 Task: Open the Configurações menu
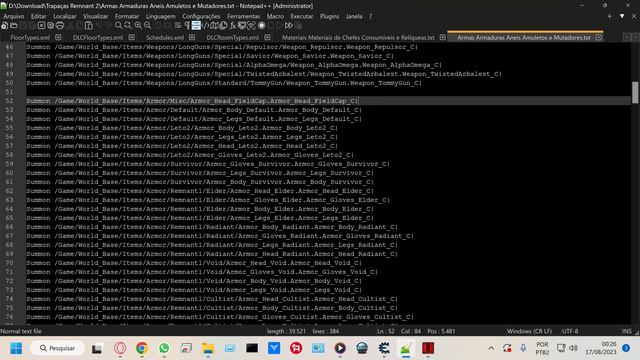[201, 16]
